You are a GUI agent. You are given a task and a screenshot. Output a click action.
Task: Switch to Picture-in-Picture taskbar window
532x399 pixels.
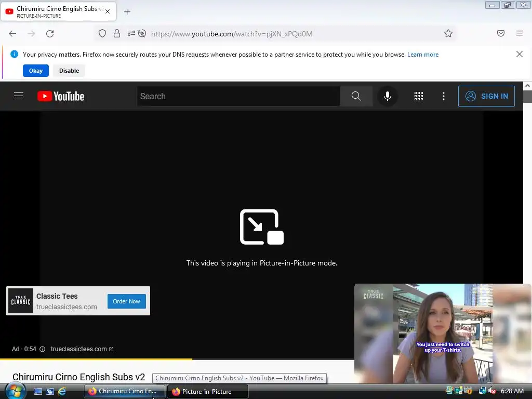coord(208,391)
